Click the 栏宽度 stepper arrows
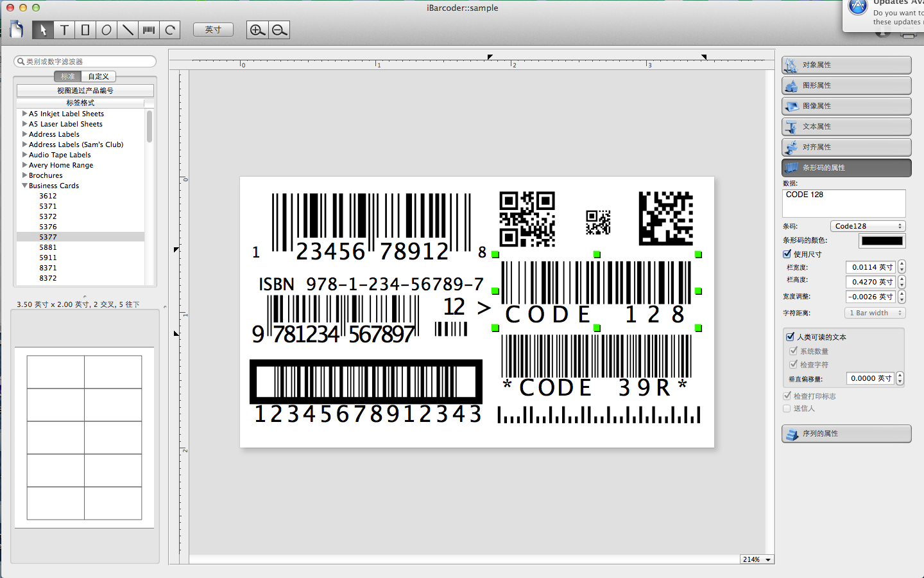This screenshot has height=578, width=924. (x=902, y=267)
